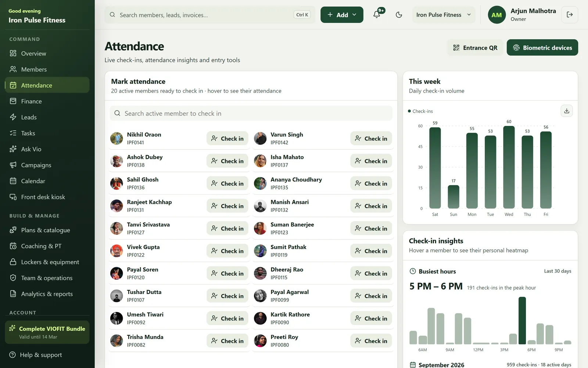Click the logout icon beside Owner
This screenshot has height=368, width=588.
[570, 15]
